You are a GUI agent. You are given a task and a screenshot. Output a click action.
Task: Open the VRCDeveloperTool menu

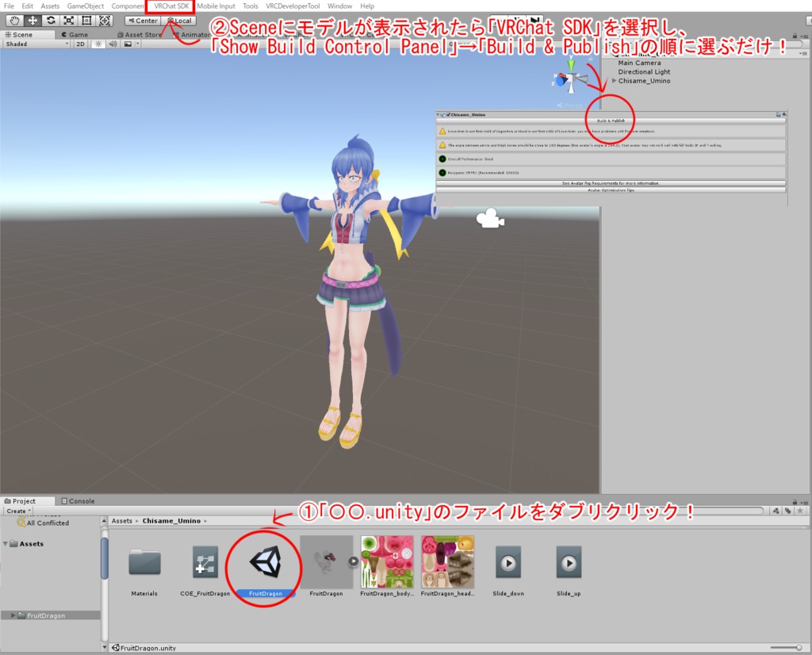(293, 6)
